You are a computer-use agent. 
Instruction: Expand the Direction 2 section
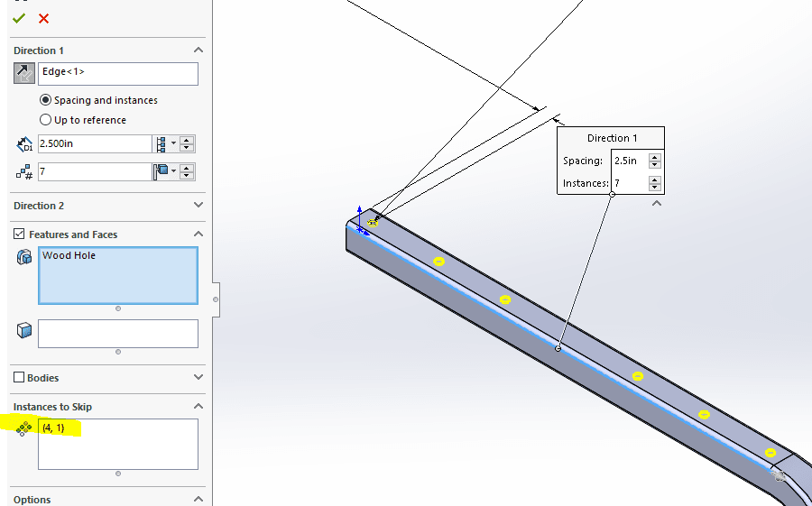(x=198, y=205)
